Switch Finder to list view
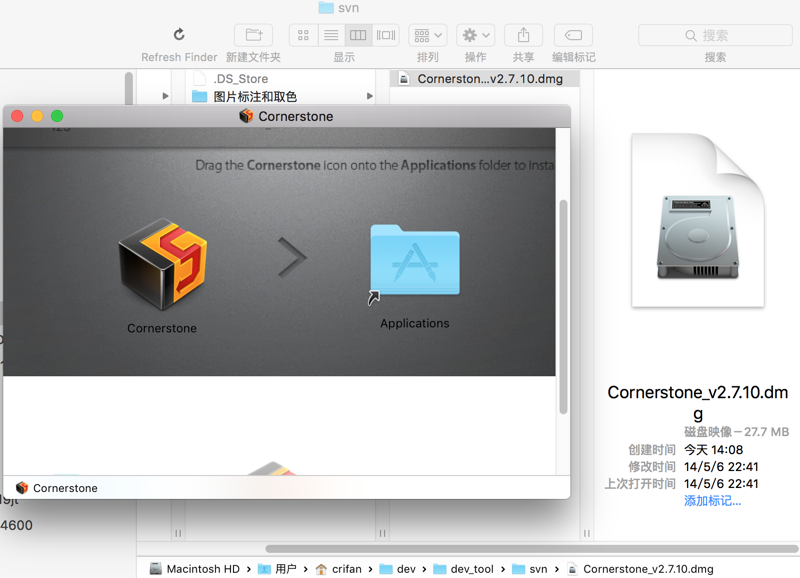The height and width of the screenshot is (578, 800). point(331,35)
